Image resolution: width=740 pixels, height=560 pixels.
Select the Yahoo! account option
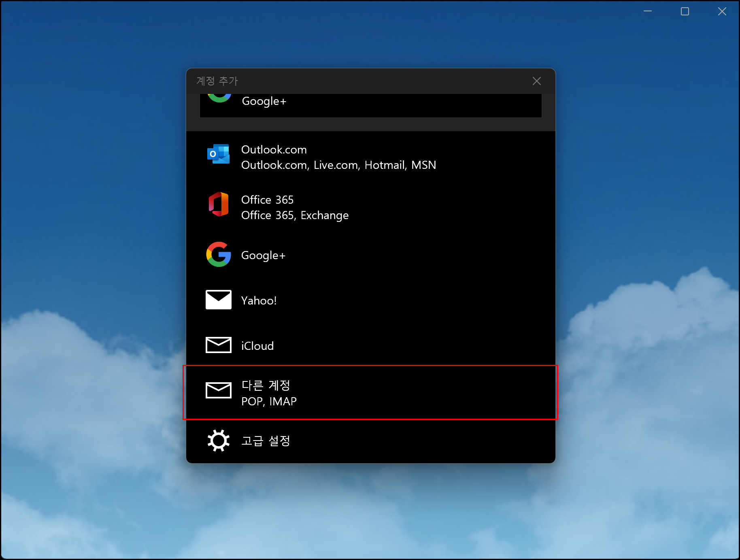(x=371, y=300)
